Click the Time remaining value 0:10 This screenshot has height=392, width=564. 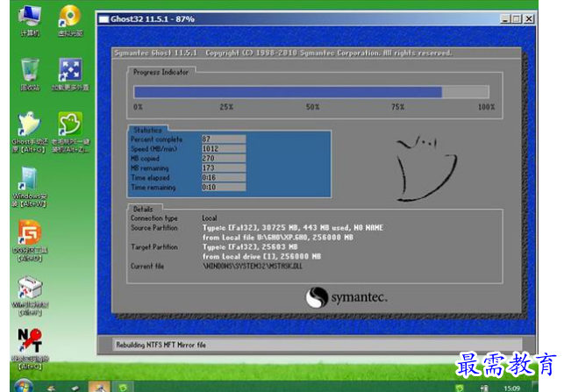[224, 188]
